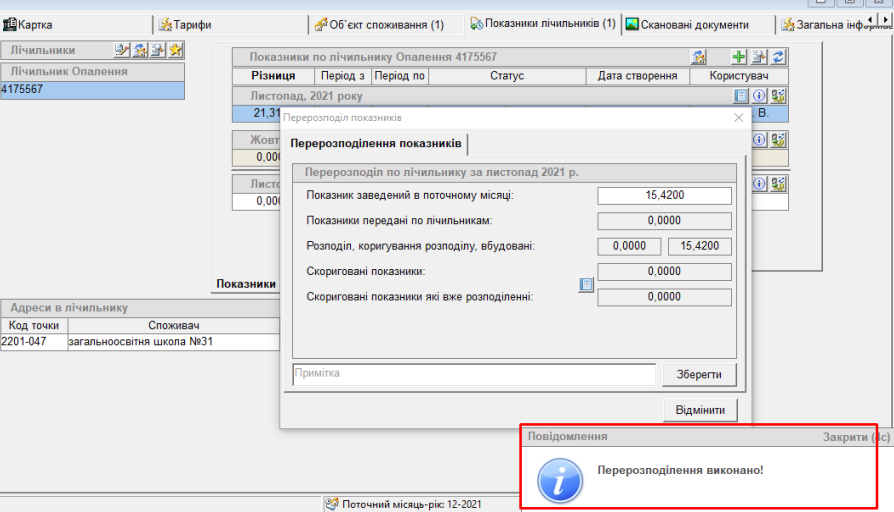Switch to the Тарифи tab

186,24
